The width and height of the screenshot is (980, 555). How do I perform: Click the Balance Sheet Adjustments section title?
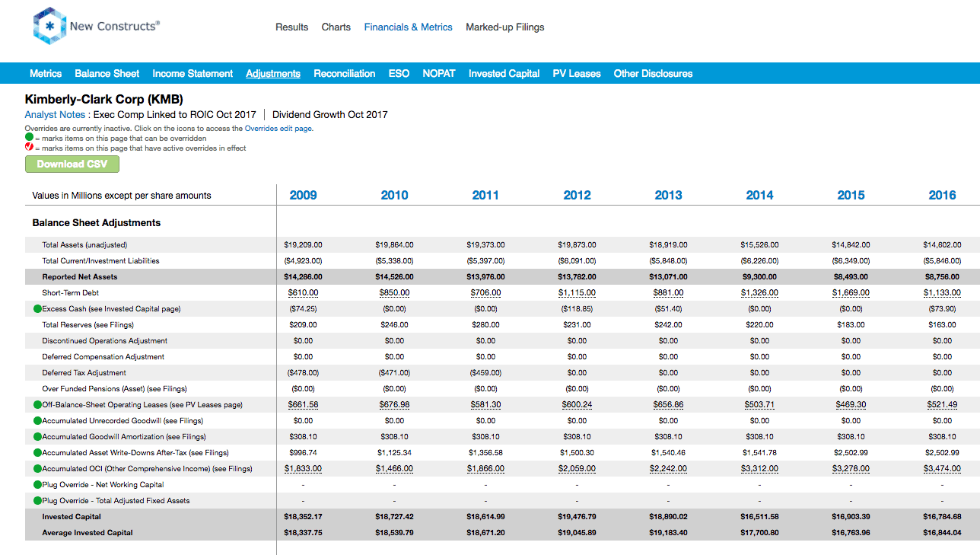(97, 223)
